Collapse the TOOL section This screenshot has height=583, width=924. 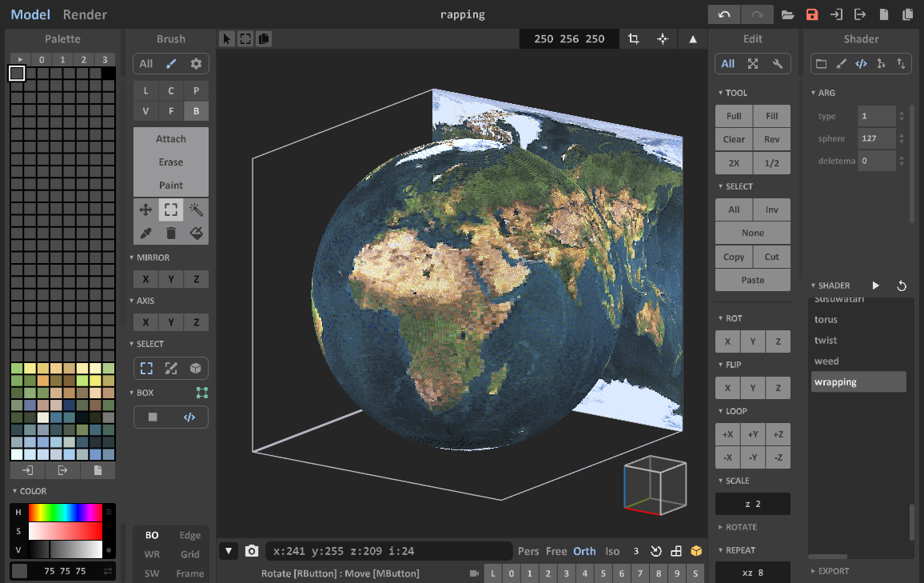(x=732, y=93)
